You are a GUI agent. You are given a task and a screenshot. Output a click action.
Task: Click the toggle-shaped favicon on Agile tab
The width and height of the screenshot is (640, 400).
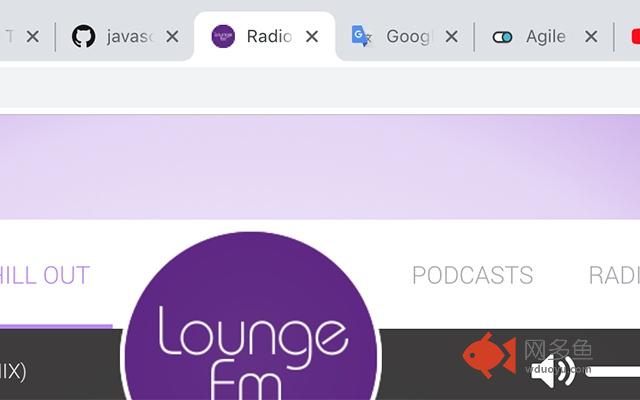(502, 37)
